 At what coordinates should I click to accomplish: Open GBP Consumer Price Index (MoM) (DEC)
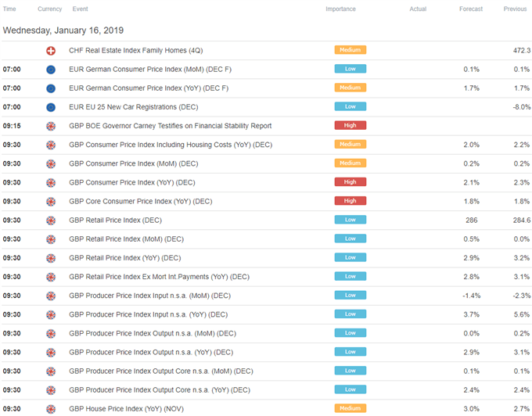[x=133, y=163]
